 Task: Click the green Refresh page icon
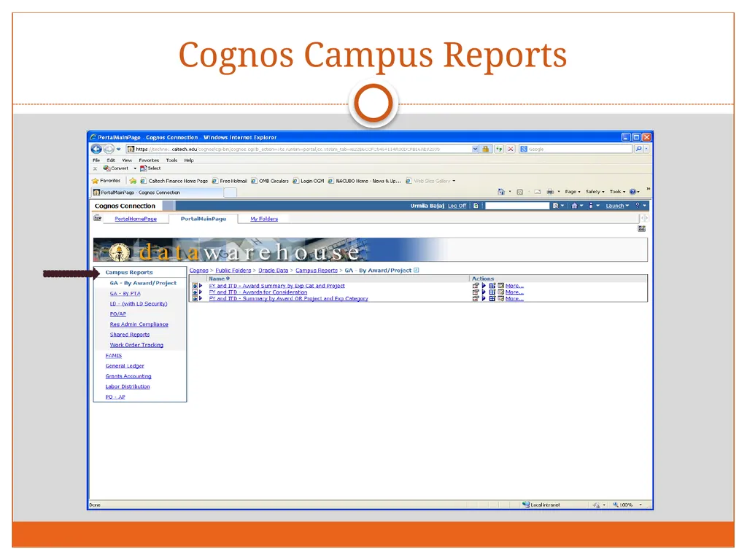pos(499,149)
